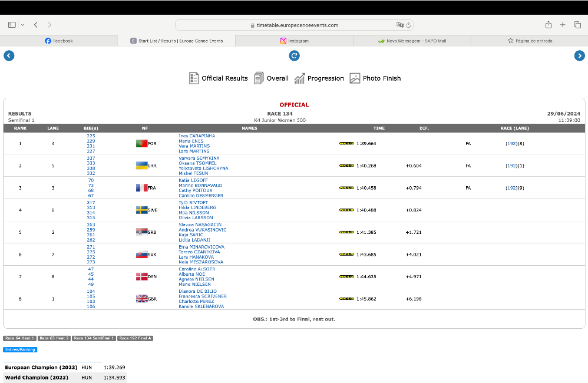Switch to Nova Mensagem SAPO Mail tab
The width and height of the screenshot is (588, 383).
[x=412, y=41]
